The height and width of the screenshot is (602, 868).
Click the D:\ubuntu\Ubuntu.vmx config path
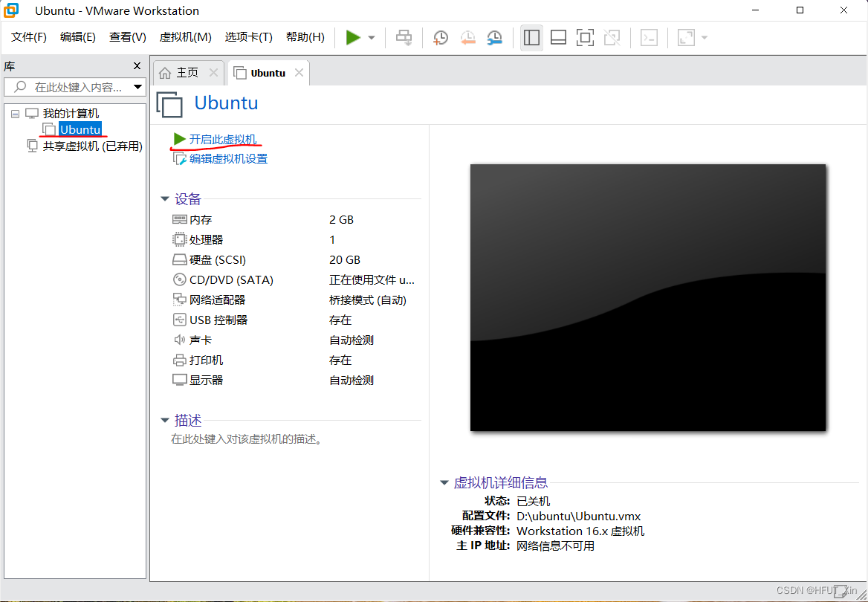coord(578,516)
